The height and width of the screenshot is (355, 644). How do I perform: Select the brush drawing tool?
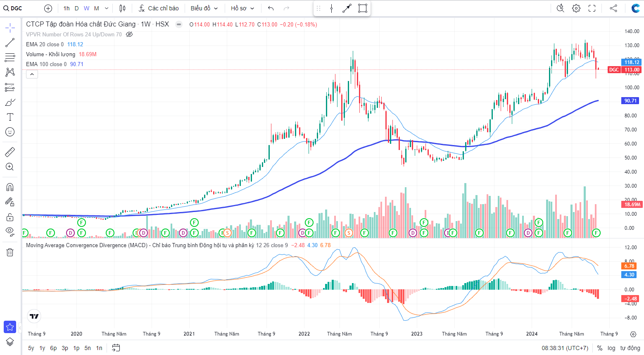tap(10, 102)
